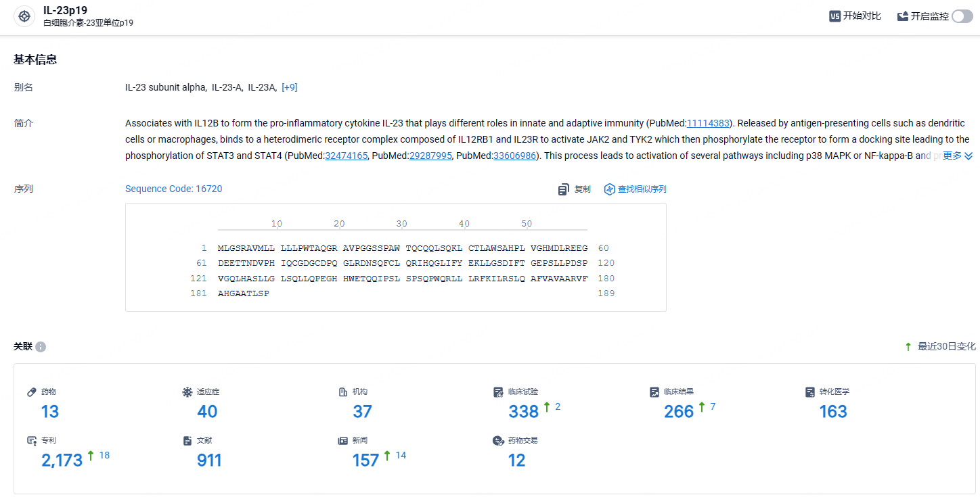The width and height of the screenshot is (980, 497).
Task: Copy the sequence with the 复制 icon
Action: click(x=563, y=189)
